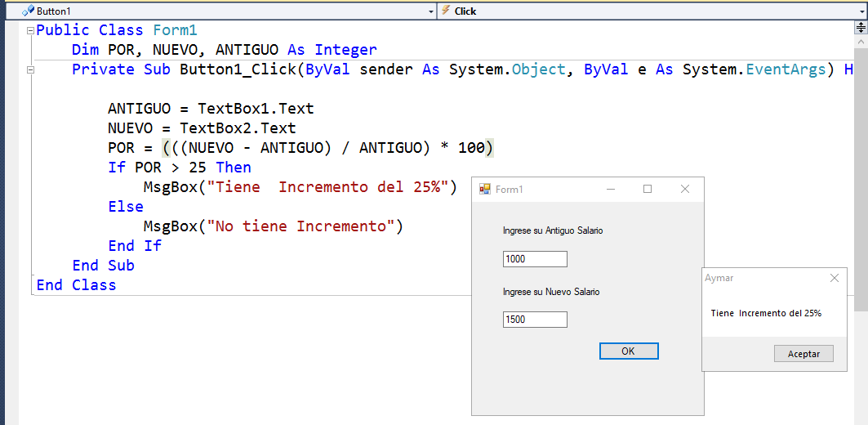This screenshot has width=868, height=425.
Task: Place cursor on 'If POR > 25 Then' line
Action: [180, 168]
